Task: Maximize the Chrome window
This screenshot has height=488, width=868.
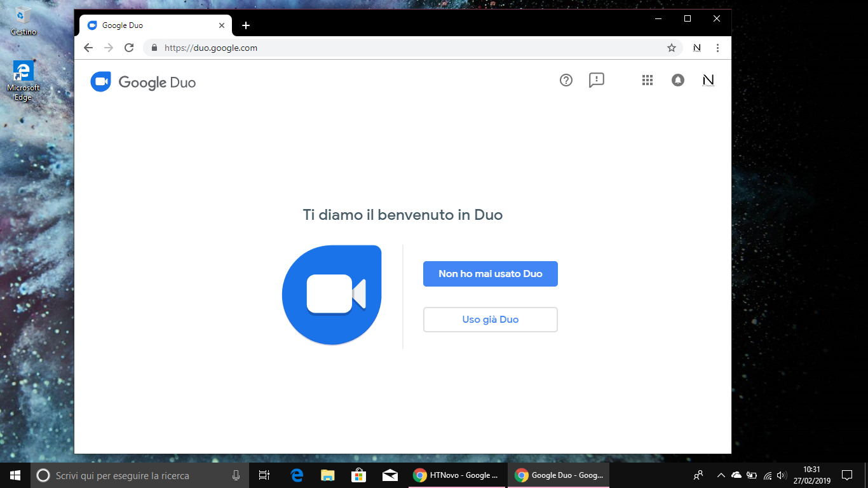Action: (x=687, y=18)
